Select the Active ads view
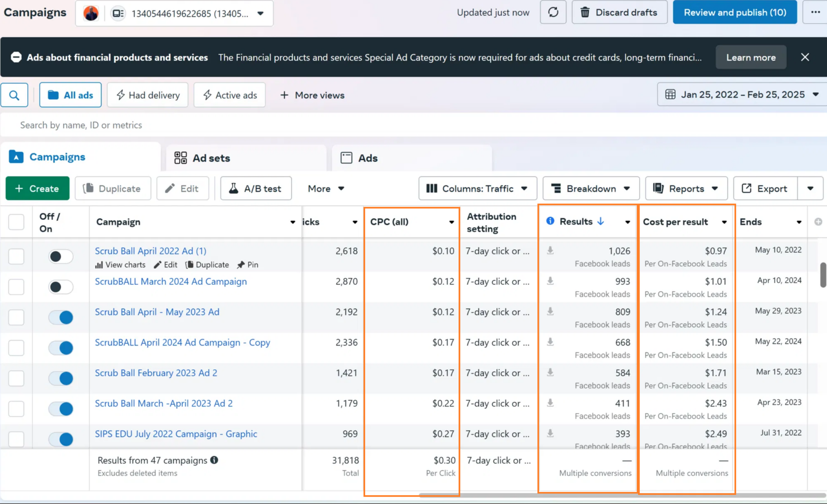The width and height of the screenshot is (827, 504). [229, 95]
